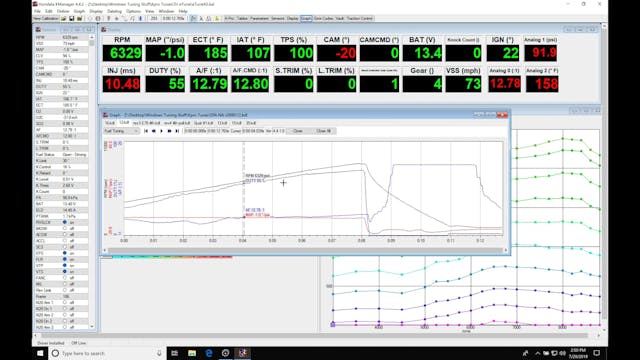Screen dimensions: 640x360
Task: Click the N2O On 1 radio indicator
Action: coord(64,309)
